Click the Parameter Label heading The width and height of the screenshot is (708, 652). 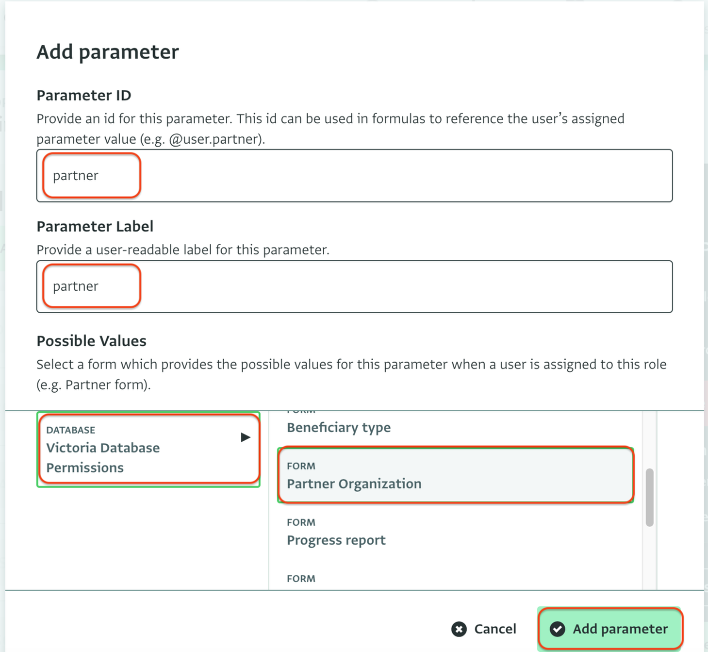(95, 226)
